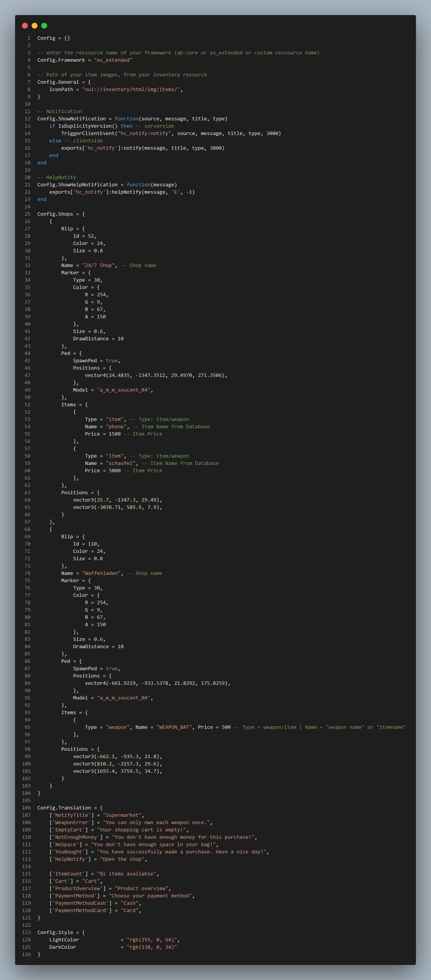Image resolution: width=431 pixels, height=980 pixels.
Task: Click the "WEAPON_BAT" weapon name string
Action: 174,727
